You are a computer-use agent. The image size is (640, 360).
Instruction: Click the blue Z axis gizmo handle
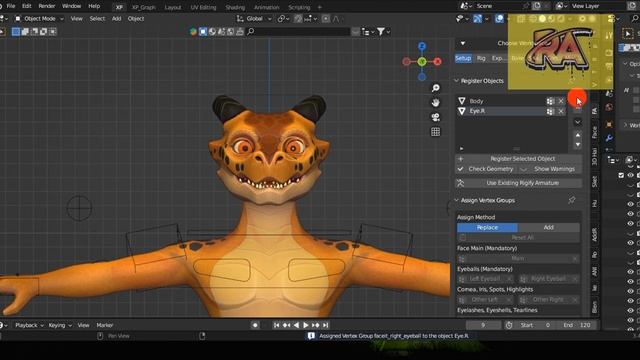point(422,46)
